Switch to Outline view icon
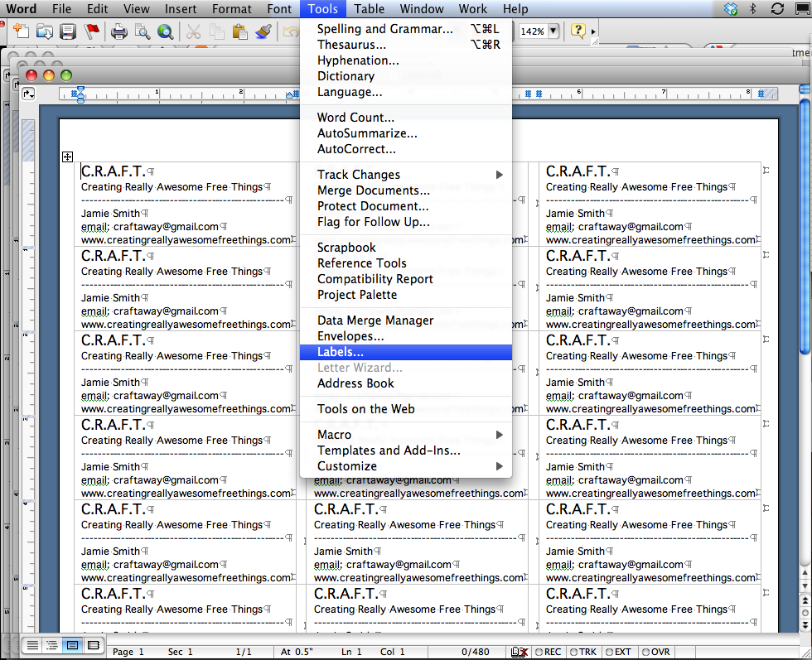This screenshot has width=812, height=660. click(52, 645)
